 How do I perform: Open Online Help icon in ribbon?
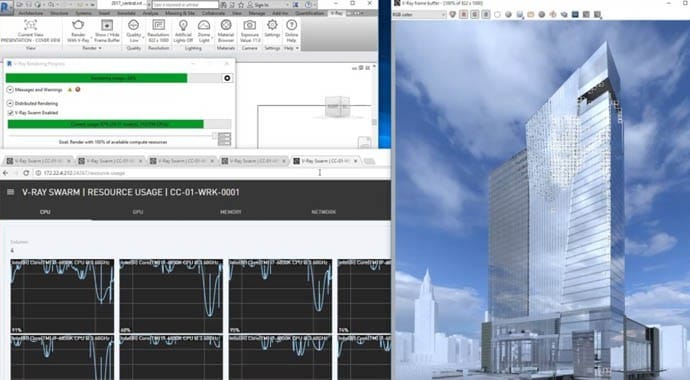click(x=291, y=25)
